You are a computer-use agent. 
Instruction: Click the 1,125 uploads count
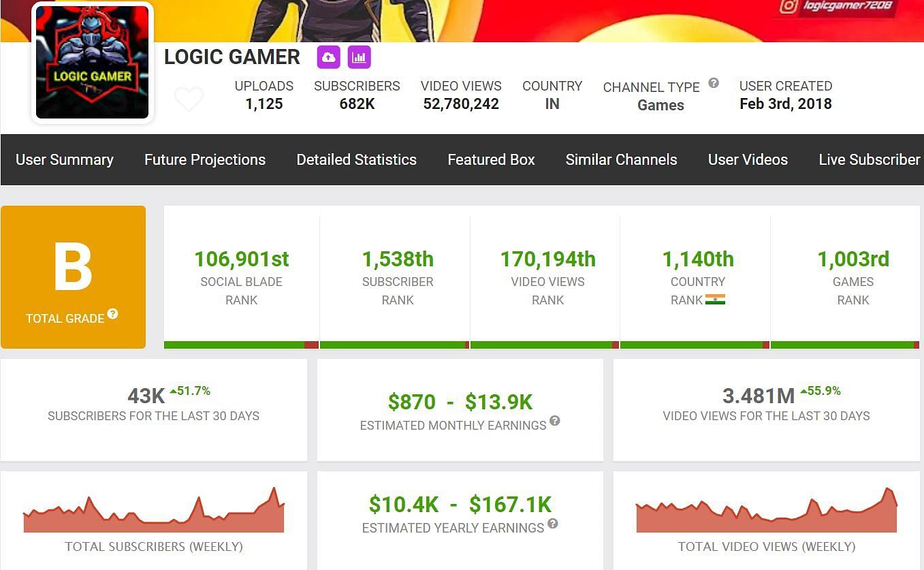coord(264,104)
